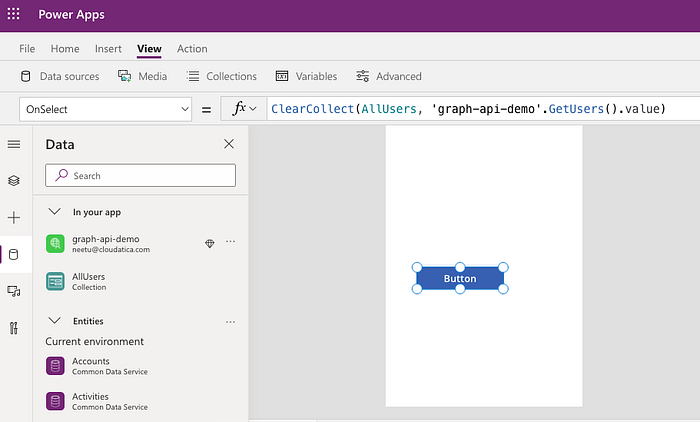Click the neetu@cloudatica.com account text
Image resolution: width=700 pixels, height=422 pixels.
coord(111,250)
